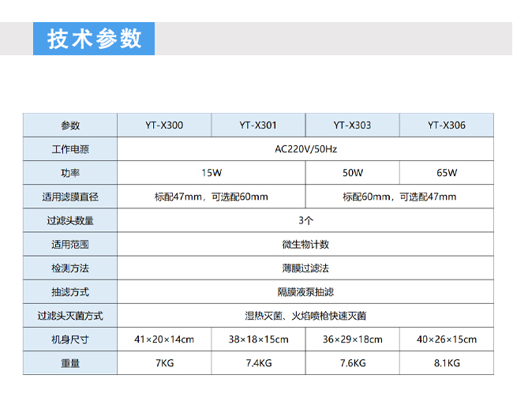This screenshot has height=420, width=513.
Task: Select the 工作电源 row label
Action: tap(70, 148)
